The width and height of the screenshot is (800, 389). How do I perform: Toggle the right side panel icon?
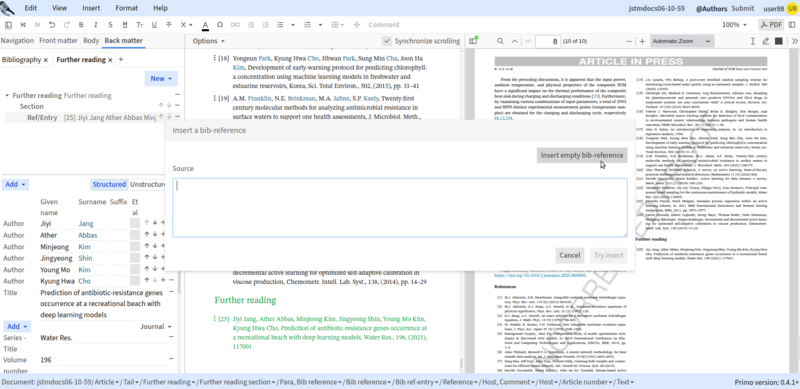pos(792,25)
